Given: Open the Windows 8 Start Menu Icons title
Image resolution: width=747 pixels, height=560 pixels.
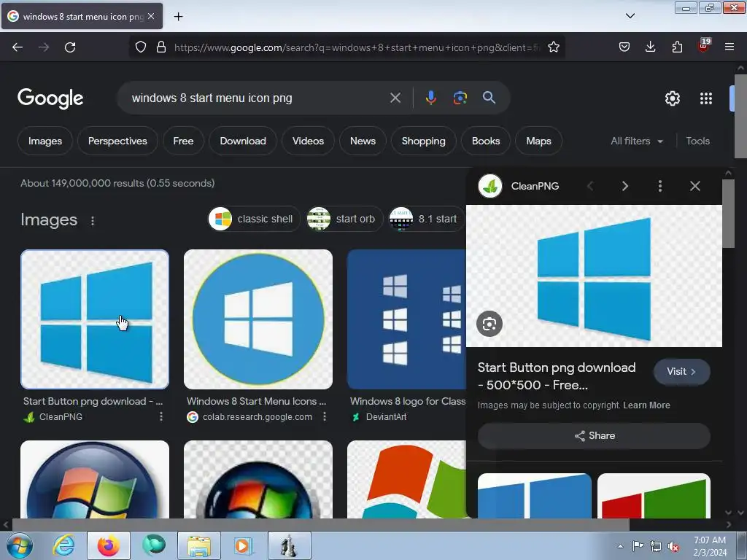Looking at the screenshot, I should (x=256, y=402).
